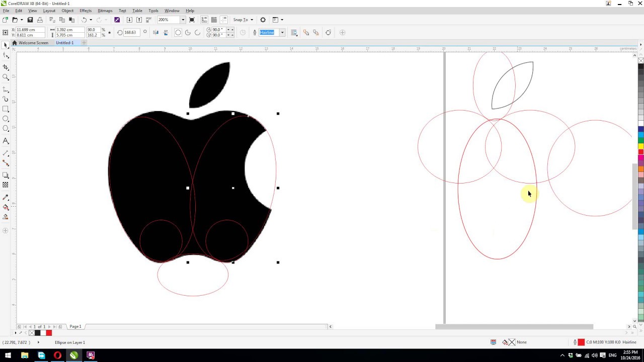Viewport: 644px width, 362px height.
Task: Expand the Hairline outline width dropdown
Action: click(x=282, y=33)
